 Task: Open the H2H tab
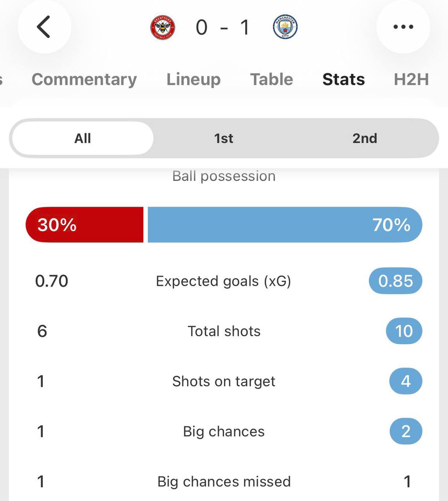pos(411,79)
